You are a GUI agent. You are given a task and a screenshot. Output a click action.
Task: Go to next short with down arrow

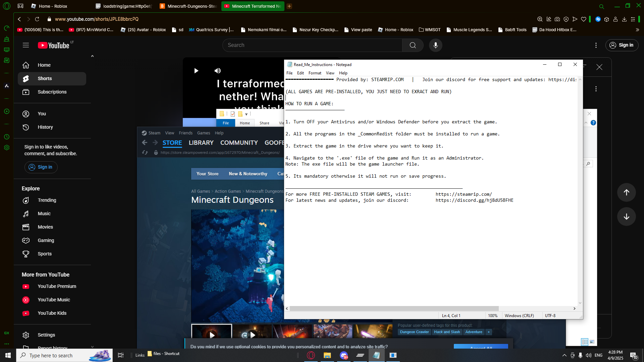click(626, 217)
